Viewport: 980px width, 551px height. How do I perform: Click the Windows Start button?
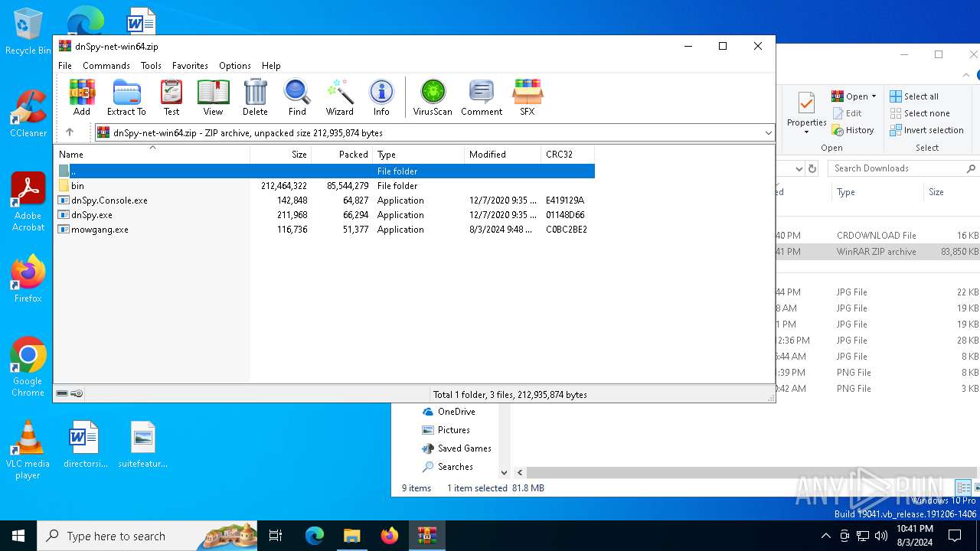[x=18, y=536]
